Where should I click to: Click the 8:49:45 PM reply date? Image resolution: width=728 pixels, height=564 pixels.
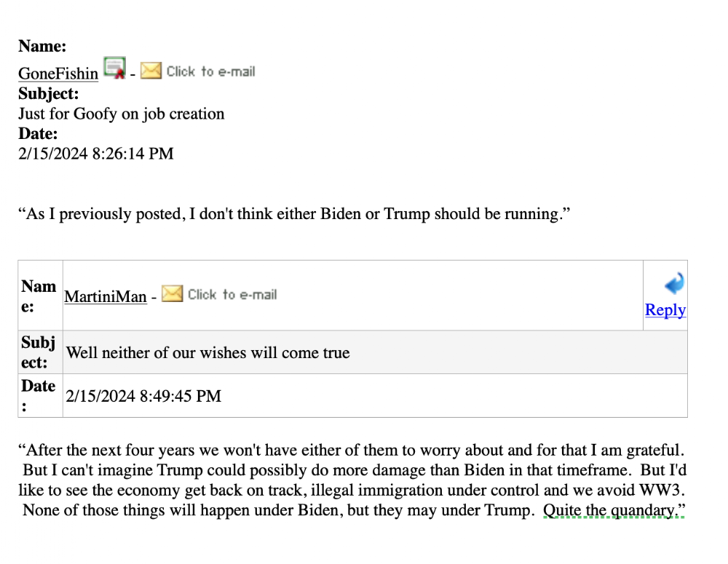coord(143,396)
